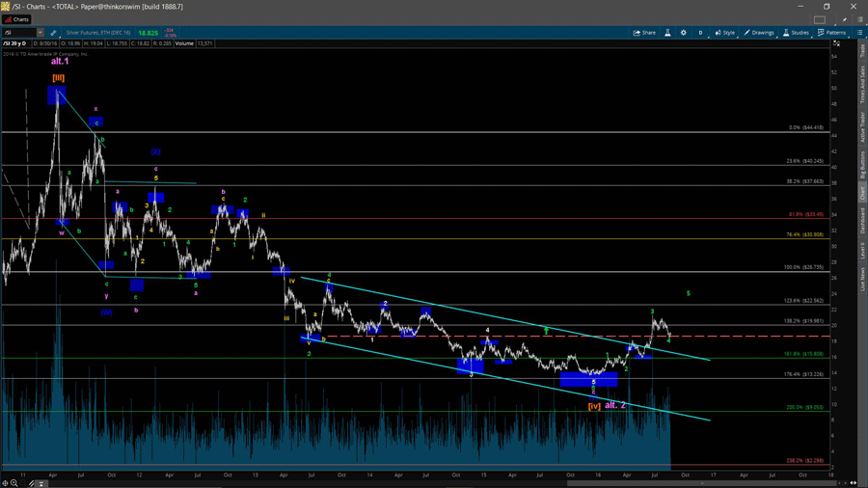The width and height of the screenshot is (868, 488).
Task: Open the Style menu
Action: pyautogui.click(x=725, y=33)
